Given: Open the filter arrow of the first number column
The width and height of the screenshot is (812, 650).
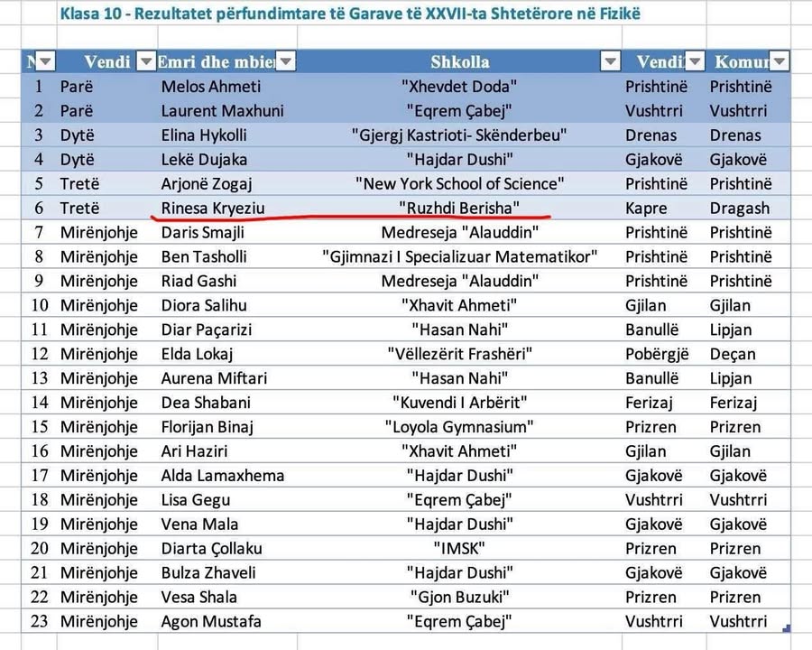Looking at the screenshot, I should pyautogui.click(x=44, y=61).
